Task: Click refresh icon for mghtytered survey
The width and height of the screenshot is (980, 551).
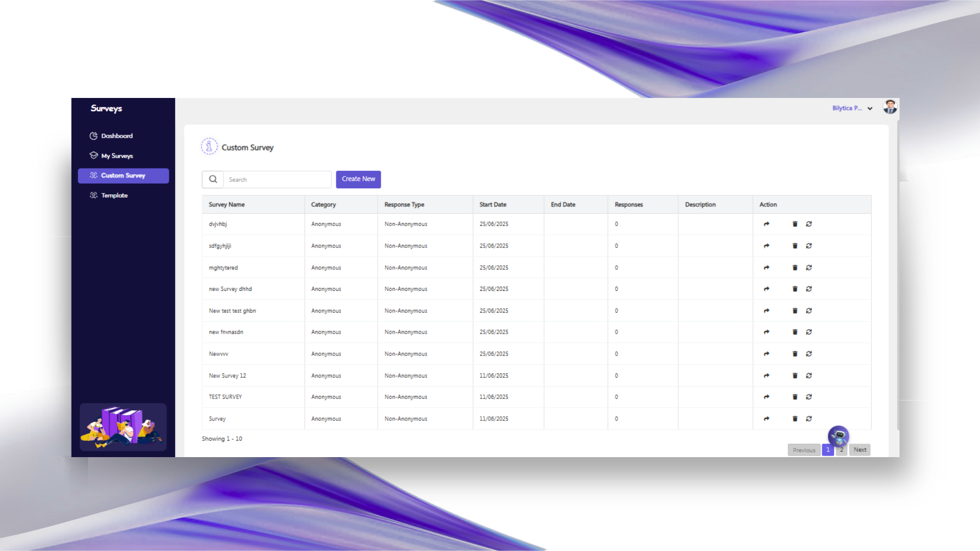Action: click(809, 267)
